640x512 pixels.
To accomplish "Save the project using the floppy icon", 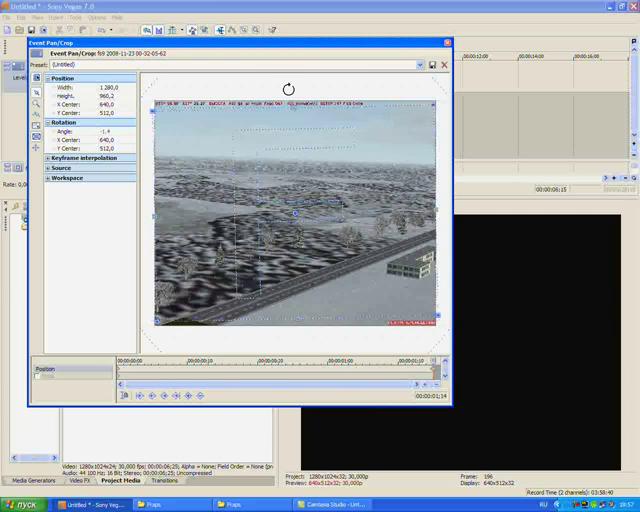I will click(x=31, y=30).
